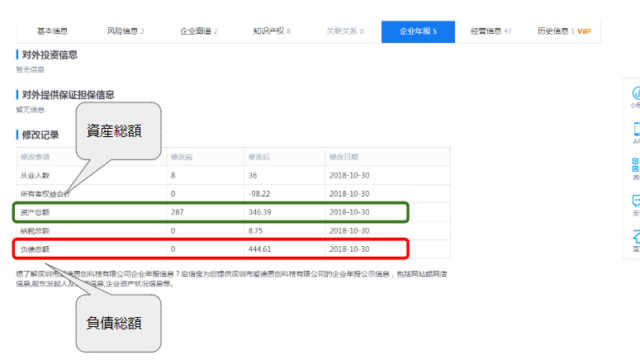Select 暂无信息 text under 对外提供保证担保信息
The height and width of the screenshot is (360, 640).
[x=30, y=109]
